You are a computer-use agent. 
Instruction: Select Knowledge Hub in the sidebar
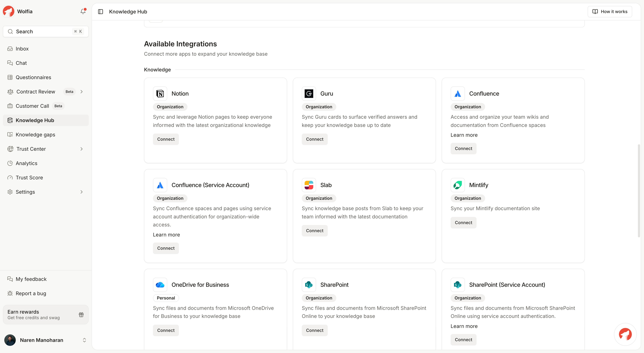coord(46,120)
